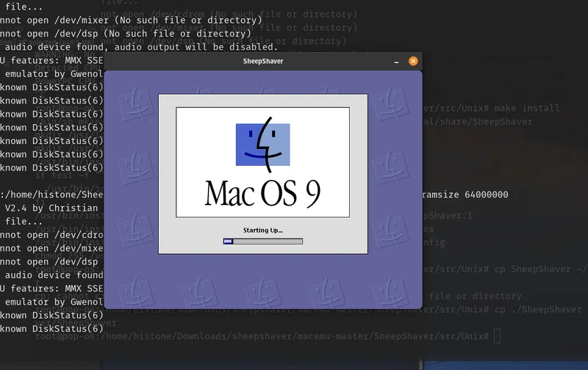Click 'nnot open /dev/dsp (No such file' top line
This screenshot has width=588, height=370.
coord(126,34)
